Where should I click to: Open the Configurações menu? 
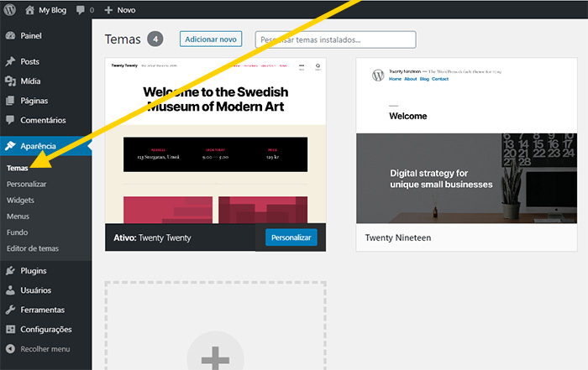(x=45, y=329)
